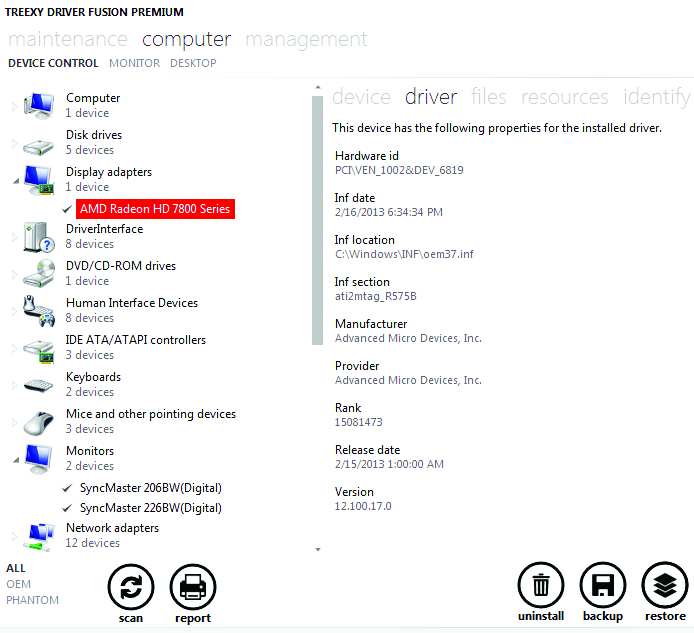Image resolution: width=694 pixels, height=633 pixels.
Task: Toggle check mark beside AMD Radeon HD 7800
Action: 67,209
